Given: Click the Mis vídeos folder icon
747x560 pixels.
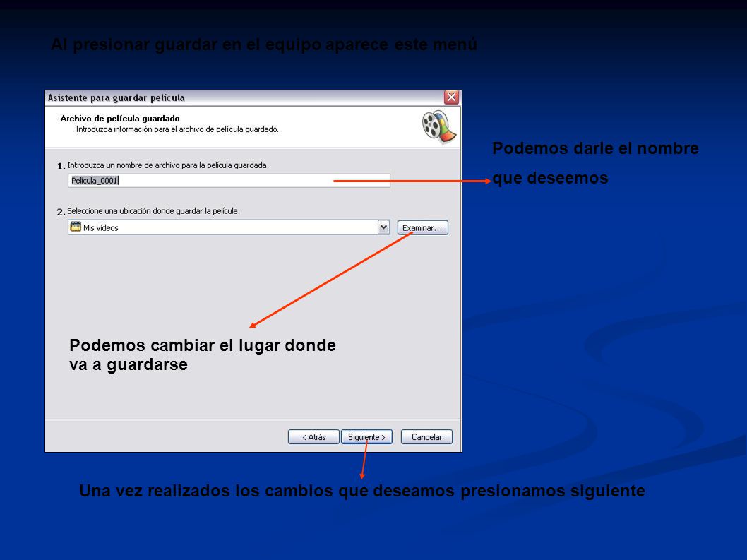Looking at the screenshot, I should [x=76, y=227].
